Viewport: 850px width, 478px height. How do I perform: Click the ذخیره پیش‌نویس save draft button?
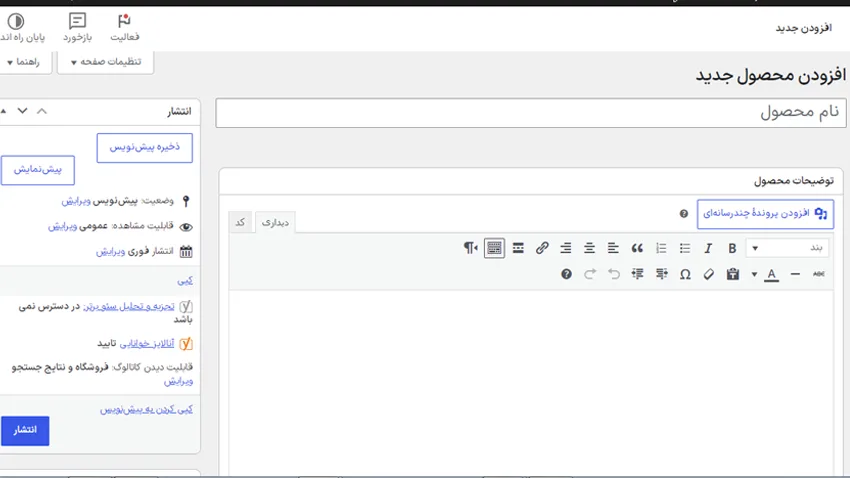[145, 147]
